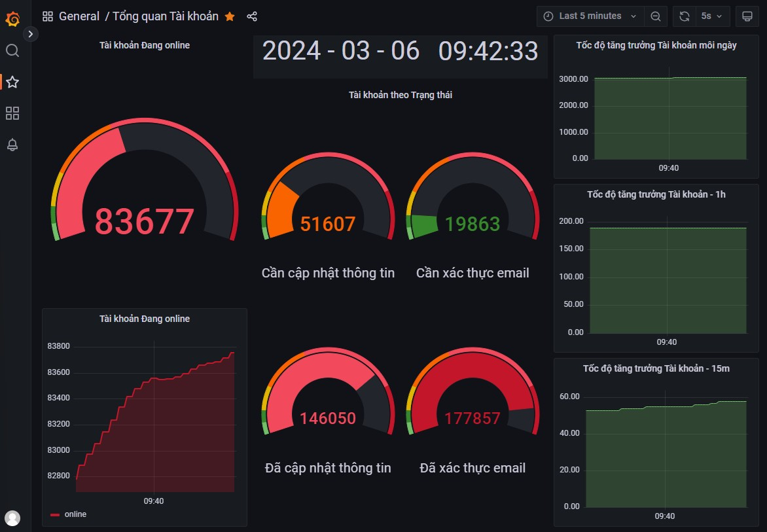Viewport: 767px width, 532px height.
Task: Click the share dashboard icon
Action: pos(252,16)
